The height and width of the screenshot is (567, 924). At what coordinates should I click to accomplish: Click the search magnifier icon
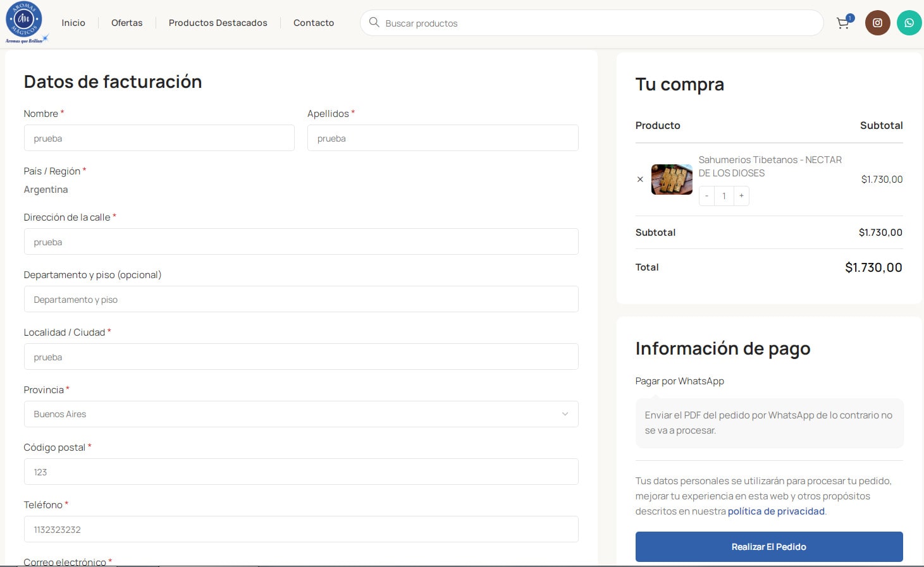pos(374,23)
